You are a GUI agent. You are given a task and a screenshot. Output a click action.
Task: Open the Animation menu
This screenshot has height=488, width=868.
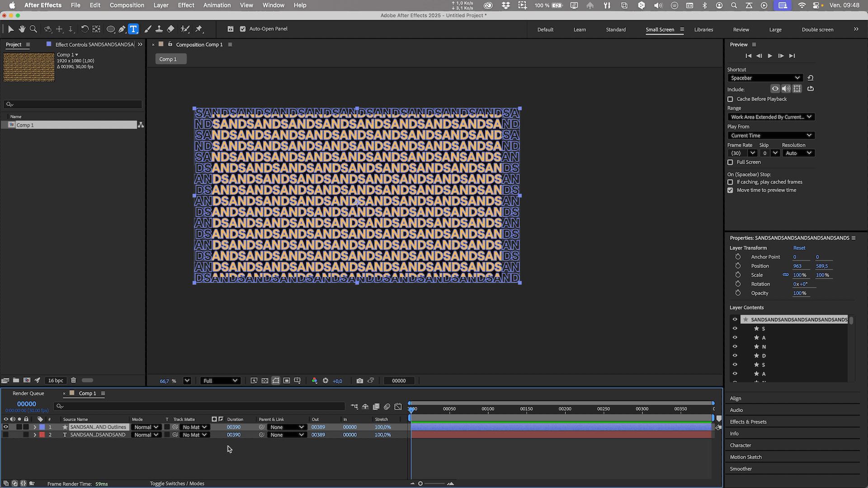coord(217,5)
